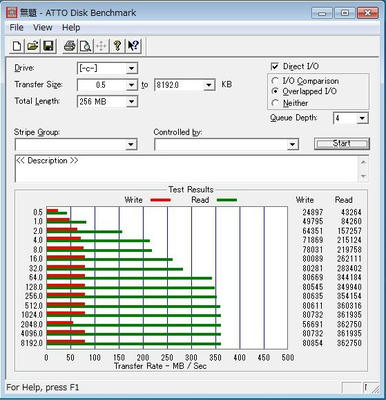
Task: Click the New document toolbar icon
Action: coord(16,46)
